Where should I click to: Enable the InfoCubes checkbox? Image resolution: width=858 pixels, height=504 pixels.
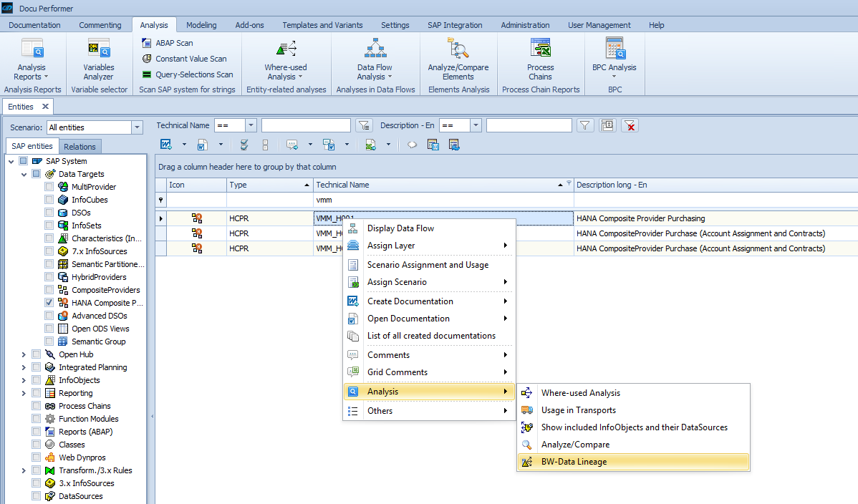click(x=49, y=199)
